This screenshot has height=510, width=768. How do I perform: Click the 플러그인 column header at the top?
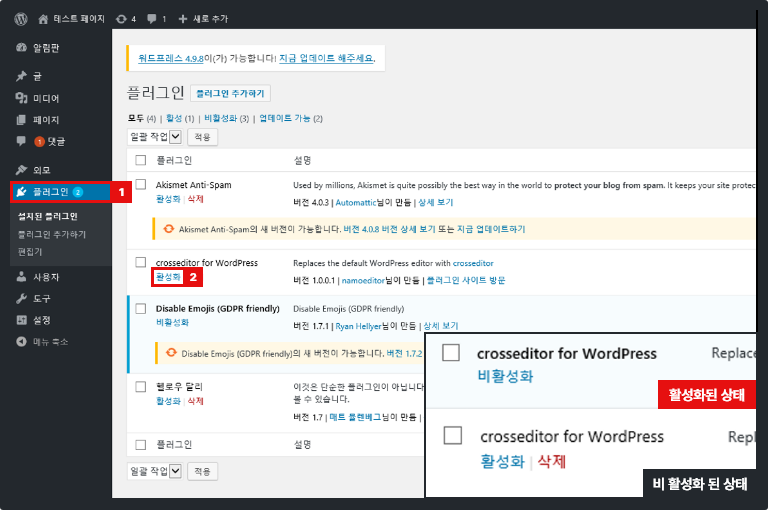click(174, 160)
